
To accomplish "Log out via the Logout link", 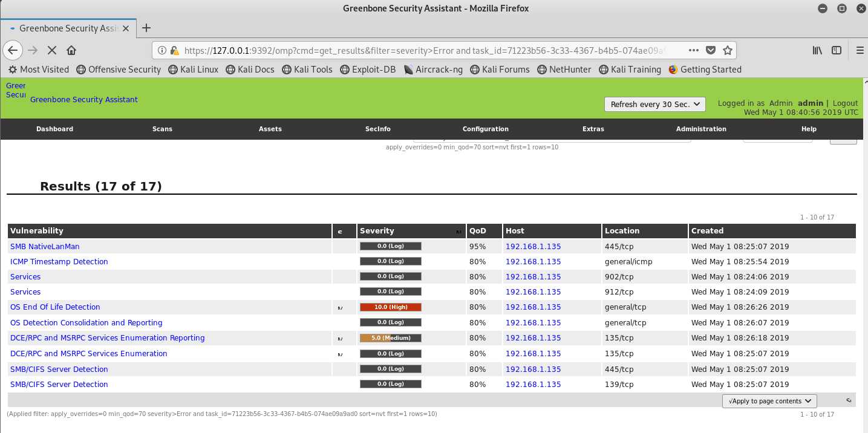I will [845, 103].
